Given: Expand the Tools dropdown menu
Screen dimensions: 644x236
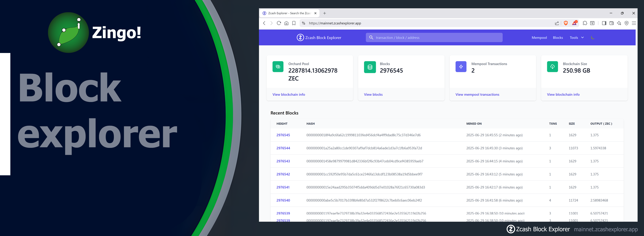Looking at the screenshot, I should point(577,37).
